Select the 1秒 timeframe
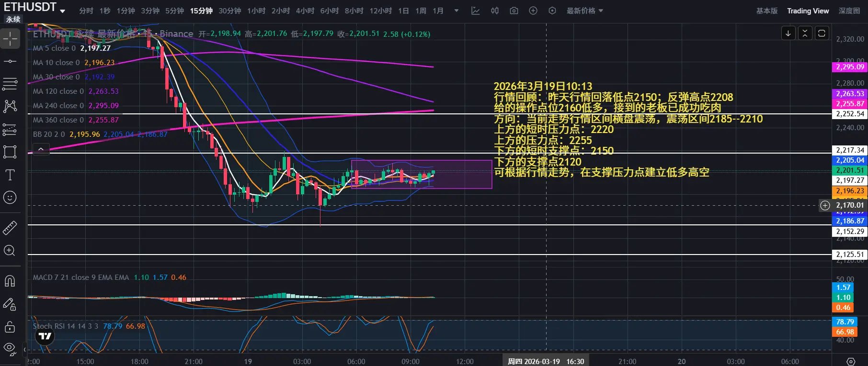 [x=105, y=11]
